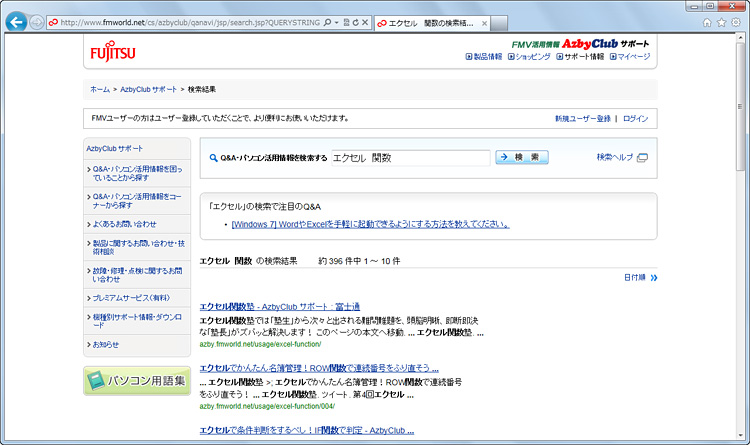Click the compatibility view icon
This screenshot has width=750, height=445.
click(346, 22)
